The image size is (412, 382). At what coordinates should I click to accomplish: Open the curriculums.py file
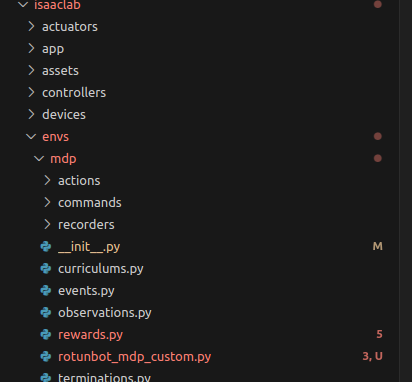pos(101,269)
